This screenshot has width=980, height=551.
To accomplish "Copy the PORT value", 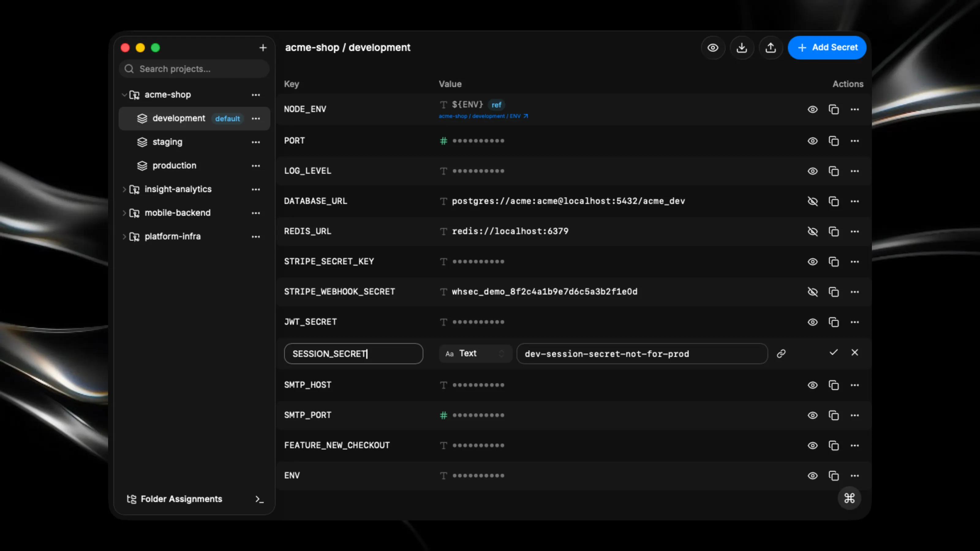I will click(834, 141).
